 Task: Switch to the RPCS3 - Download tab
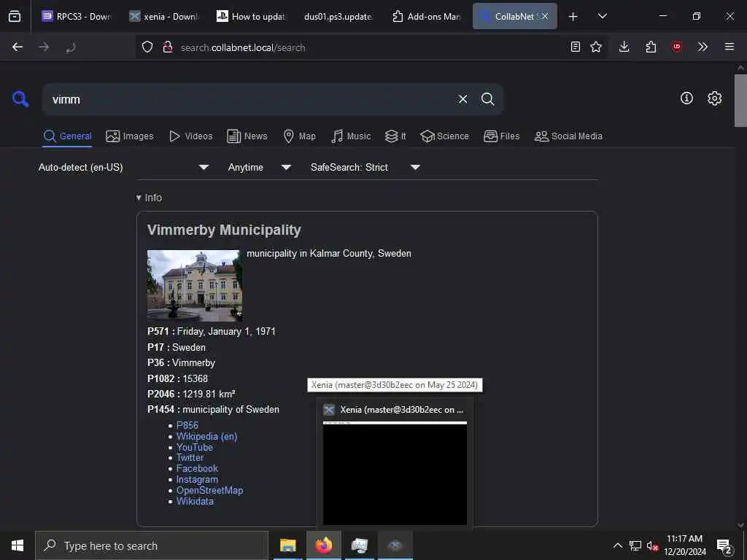click(76, 16)
